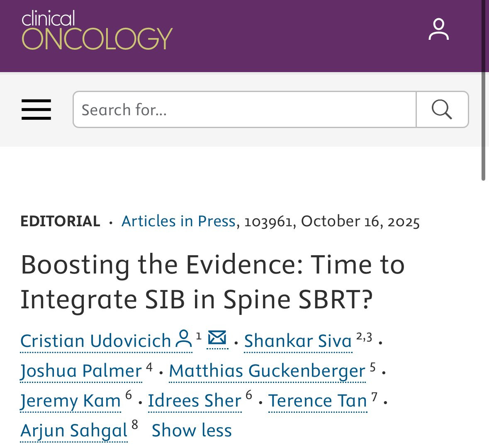Click the person icon beside Cristian Udovicich
Viewport: 489px width, 448px height.
coord(184,339)
